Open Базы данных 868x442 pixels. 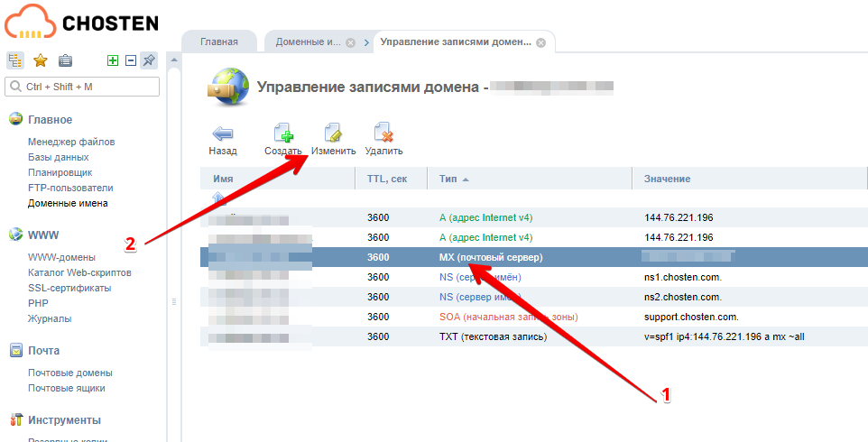point(58,157)
